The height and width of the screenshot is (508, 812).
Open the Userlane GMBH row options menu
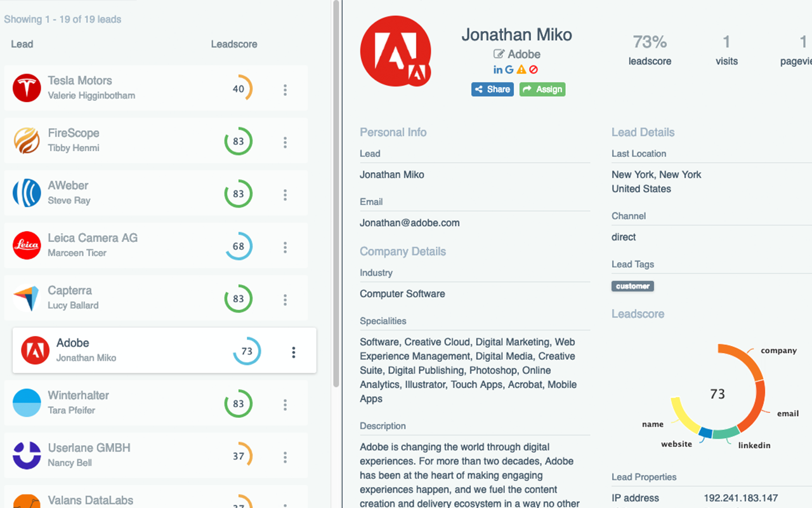(x=285, y=457)
